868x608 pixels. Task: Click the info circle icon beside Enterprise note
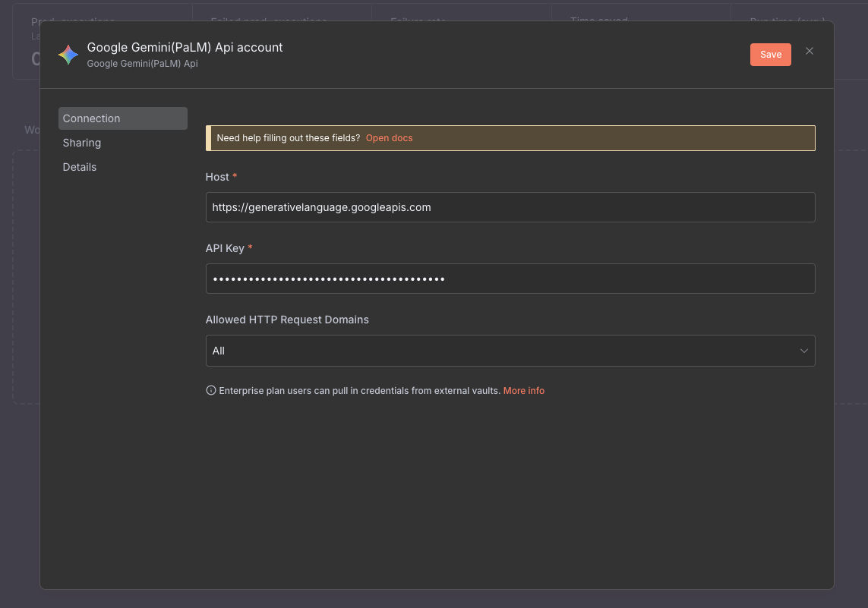click(x=211, y=391)
